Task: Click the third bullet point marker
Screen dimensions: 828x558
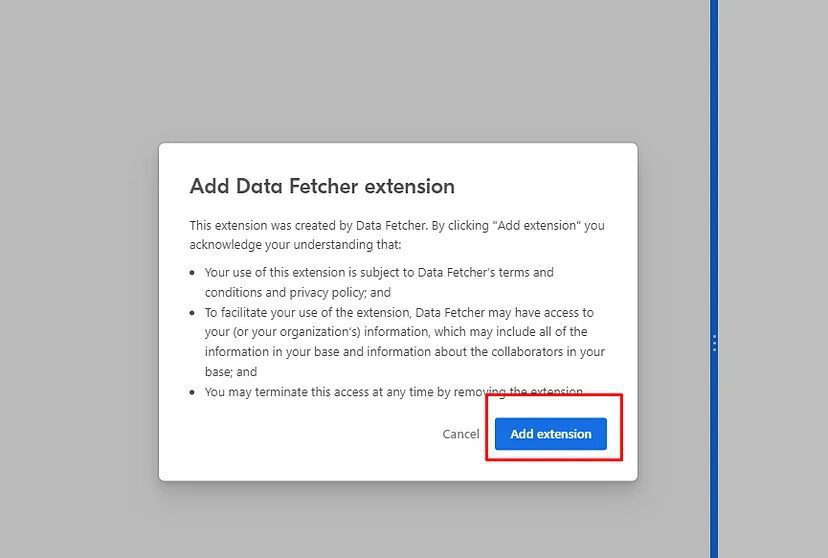Action: coord(193,393)
